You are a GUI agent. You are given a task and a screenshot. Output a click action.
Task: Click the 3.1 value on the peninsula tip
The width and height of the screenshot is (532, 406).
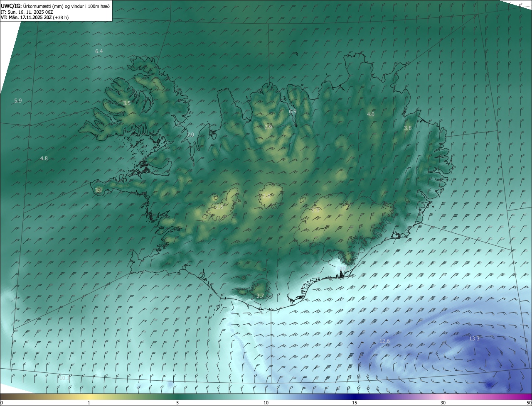click(99, 190)
